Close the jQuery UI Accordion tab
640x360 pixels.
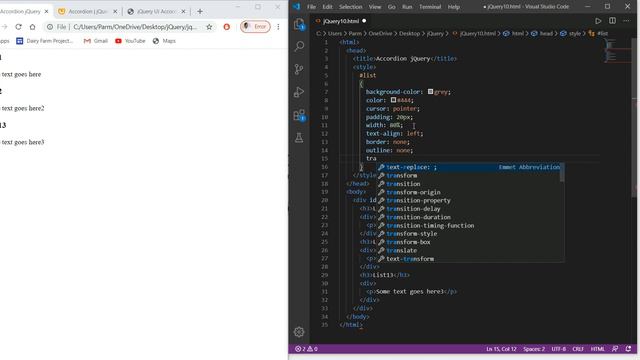(183, 11)
